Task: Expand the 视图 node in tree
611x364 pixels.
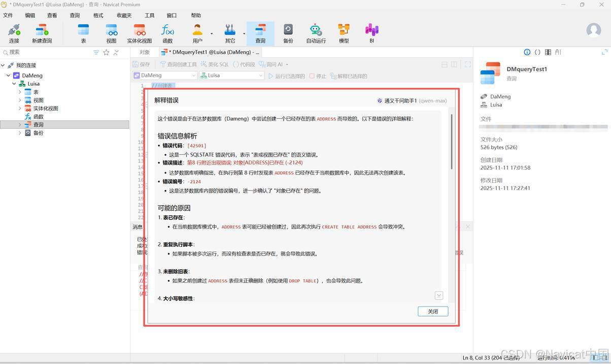Action: click(20, 100)
